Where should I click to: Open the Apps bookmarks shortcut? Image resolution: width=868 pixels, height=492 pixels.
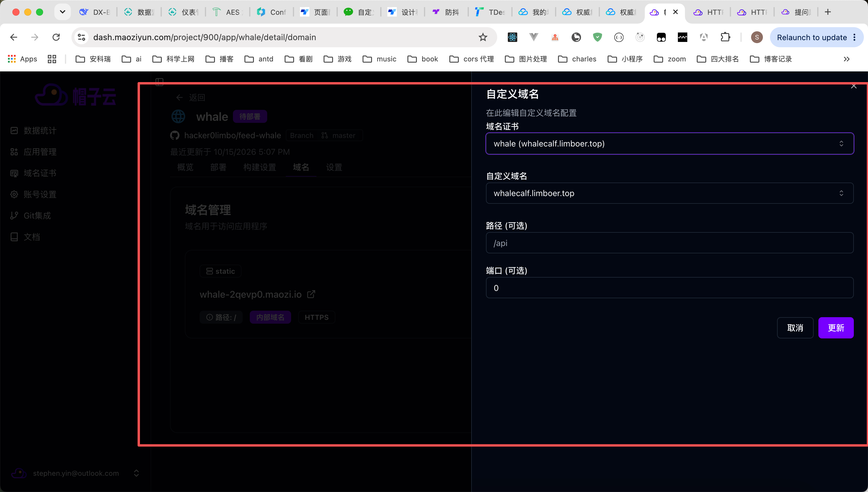(22, 59)
